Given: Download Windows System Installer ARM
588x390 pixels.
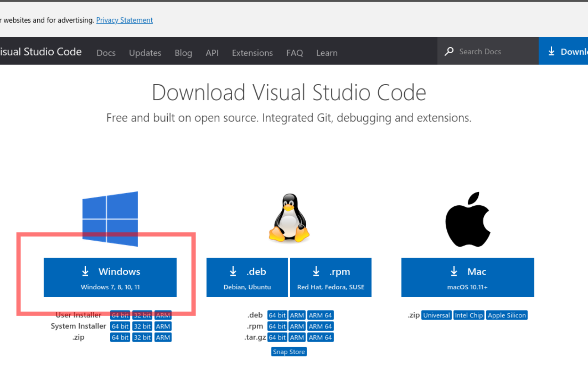Looking at the screenshot, I should (x=163, y=326).
